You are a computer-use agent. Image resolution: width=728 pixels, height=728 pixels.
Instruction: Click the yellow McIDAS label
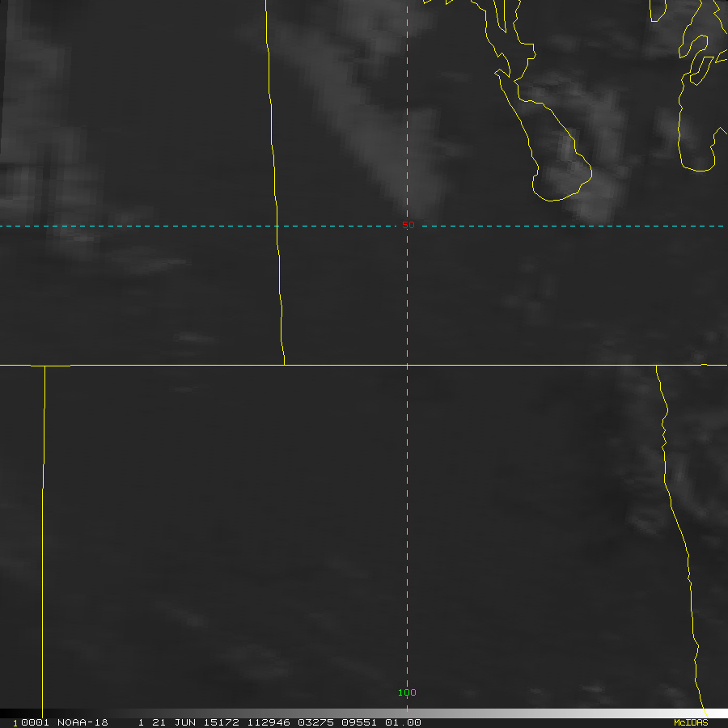click(x=690, y=722)
